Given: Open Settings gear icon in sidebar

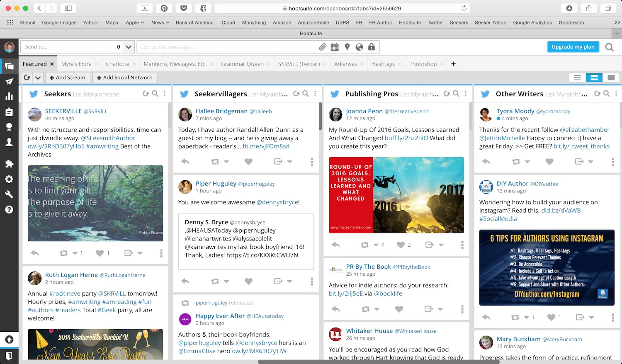Looking at the screenshot, I should (9, 179).
